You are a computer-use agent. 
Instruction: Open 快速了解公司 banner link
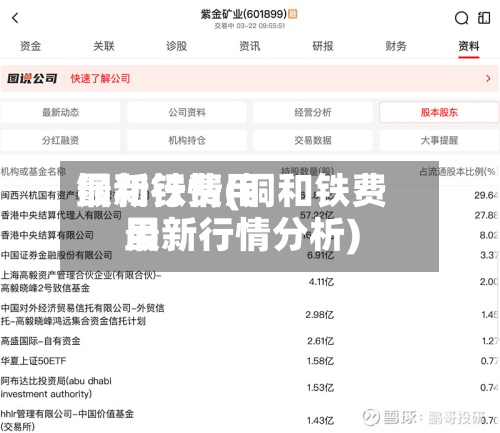100,79
